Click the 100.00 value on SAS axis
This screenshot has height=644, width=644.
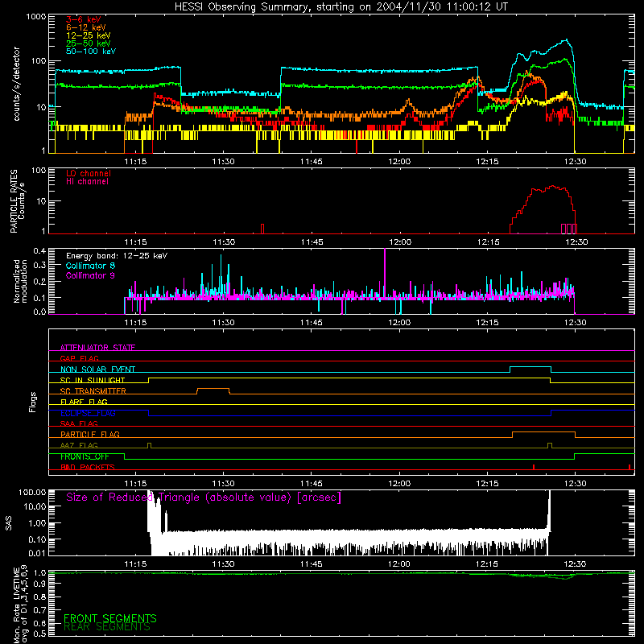[x=32, y=492]
